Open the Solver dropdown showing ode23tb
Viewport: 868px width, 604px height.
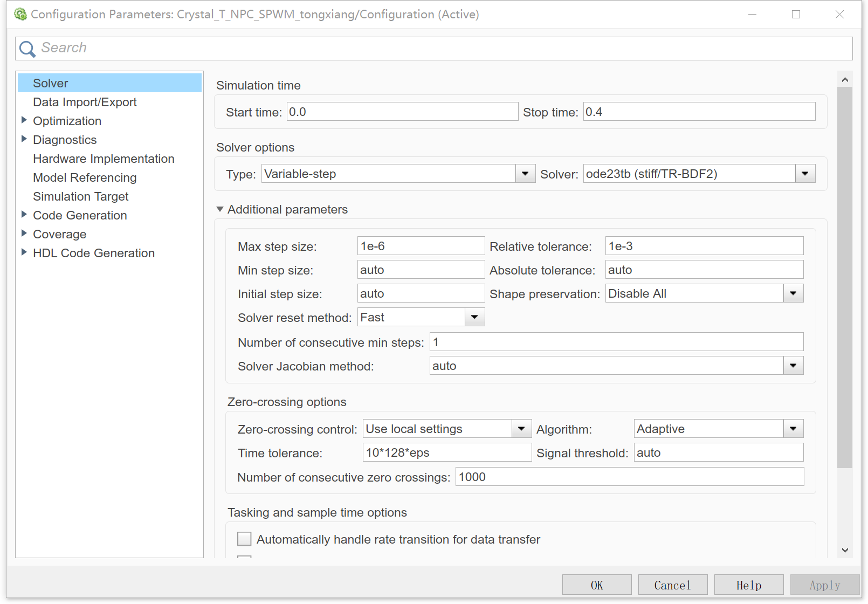pos(805,173)
